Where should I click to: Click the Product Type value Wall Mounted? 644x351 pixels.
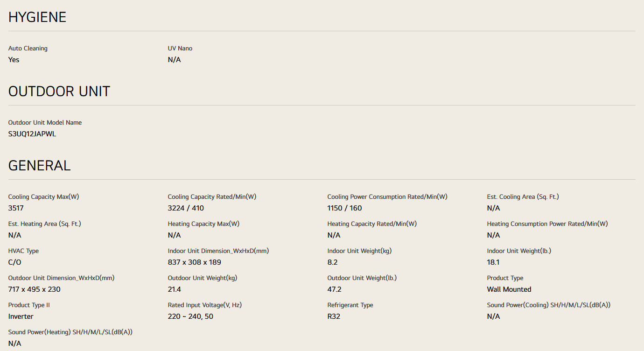point(509,289)
